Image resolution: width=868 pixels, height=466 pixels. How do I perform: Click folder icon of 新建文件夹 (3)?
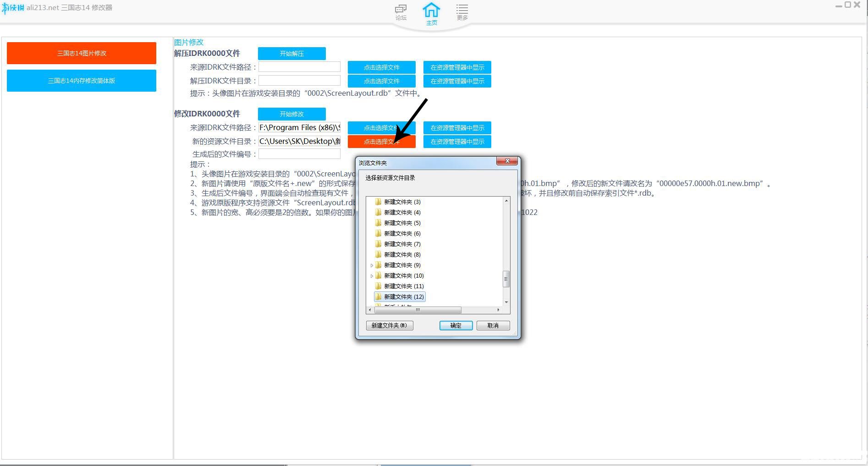[x=378, y=202]
